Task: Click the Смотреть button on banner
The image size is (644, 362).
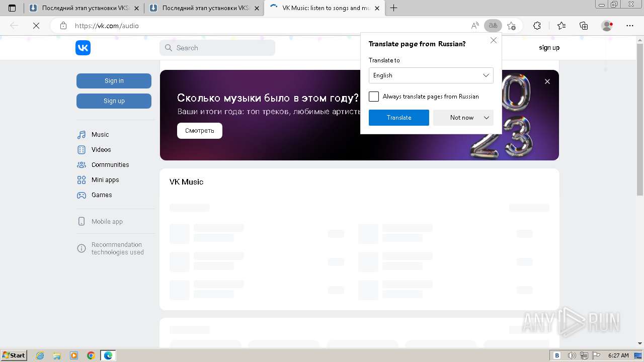Action: click(200, 131)
